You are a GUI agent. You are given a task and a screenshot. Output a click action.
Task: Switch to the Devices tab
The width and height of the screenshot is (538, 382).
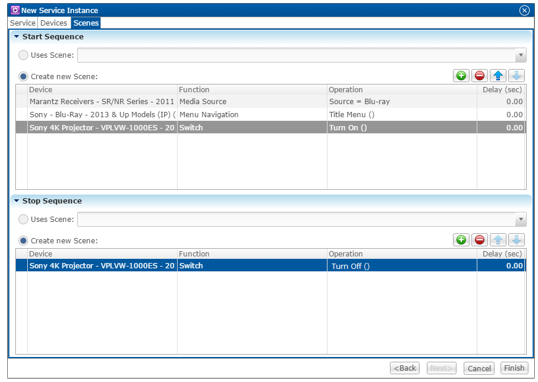click(54, 23)
